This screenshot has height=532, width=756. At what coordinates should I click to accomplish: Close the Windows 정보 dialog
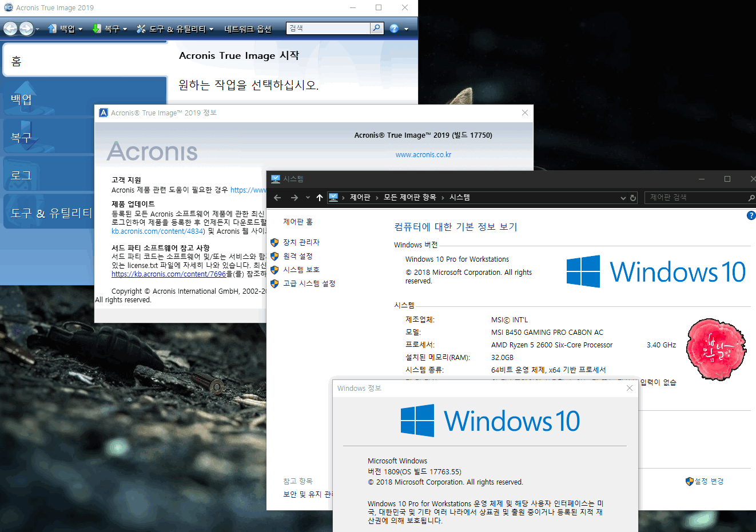click(x=630, y=388)
